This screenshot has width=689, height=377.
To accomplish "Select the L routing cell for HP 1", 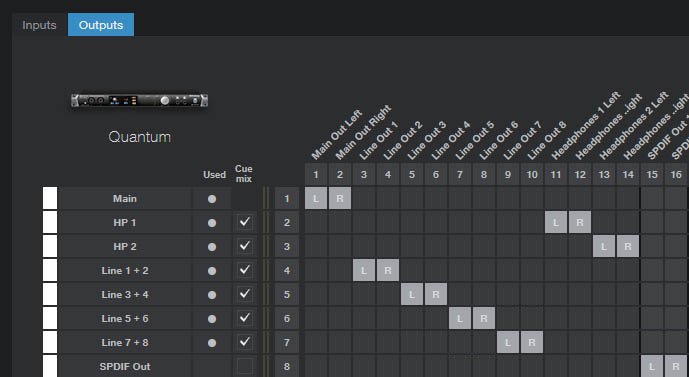I will [555, 222].
